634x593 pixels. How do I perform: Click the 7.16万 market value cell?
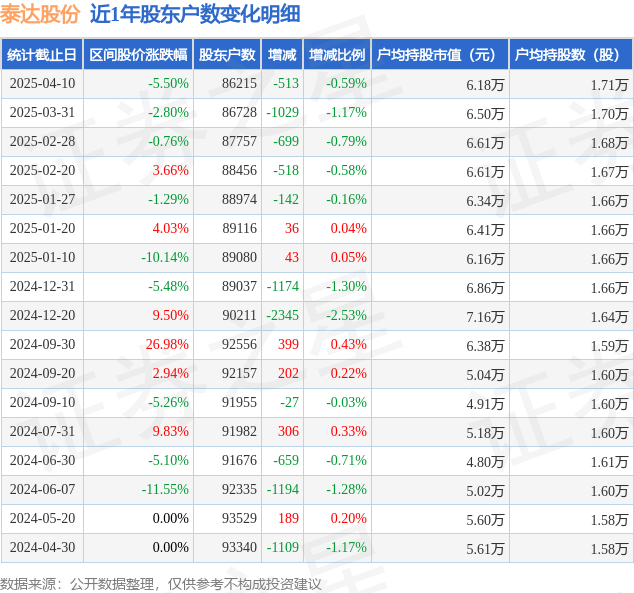440,316
